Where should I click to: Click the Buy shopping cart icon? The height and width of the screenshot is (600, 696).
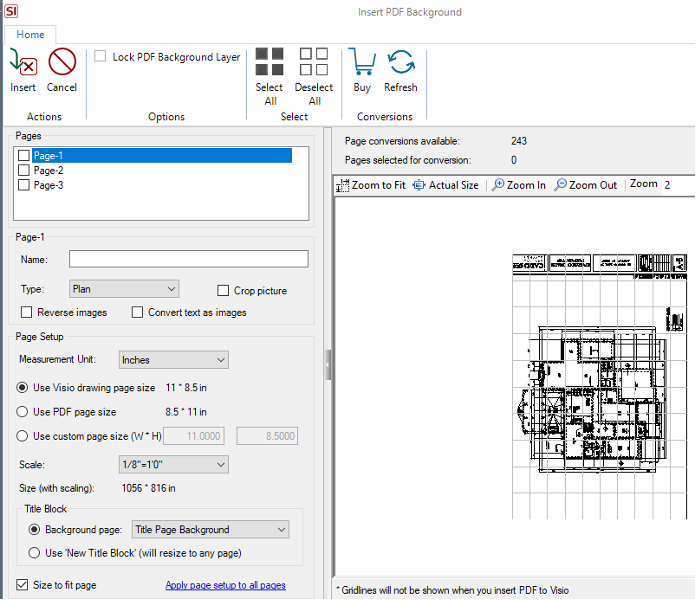[x=362, y=62]
